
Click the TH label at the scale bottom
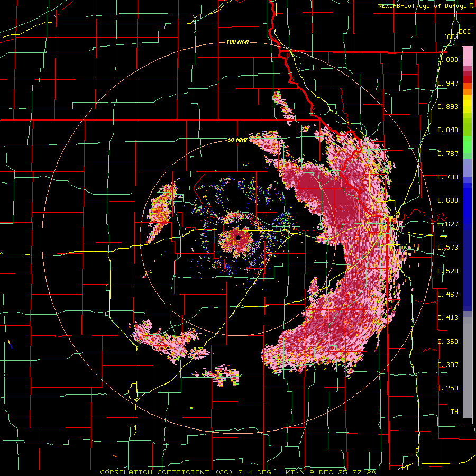[x=454, y=412]
